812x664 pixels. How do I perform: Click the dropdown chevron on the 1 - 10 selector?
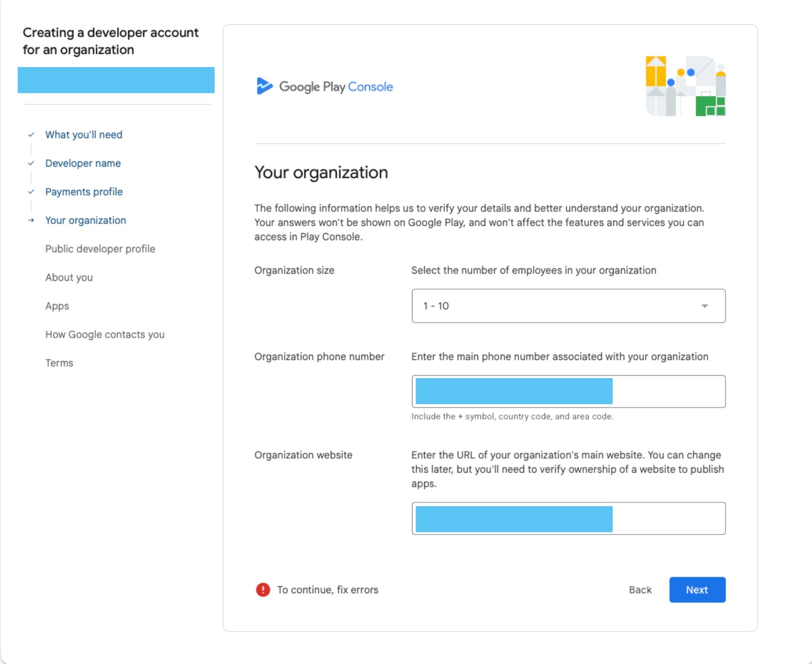(x=705, y=306)
